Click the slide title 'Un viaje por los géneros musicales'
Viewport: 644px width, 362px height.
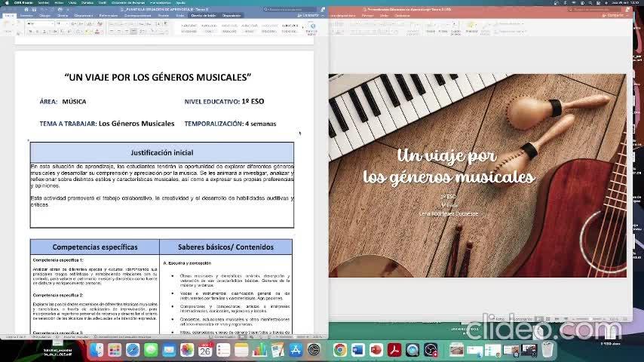click(x=449, y=167)
